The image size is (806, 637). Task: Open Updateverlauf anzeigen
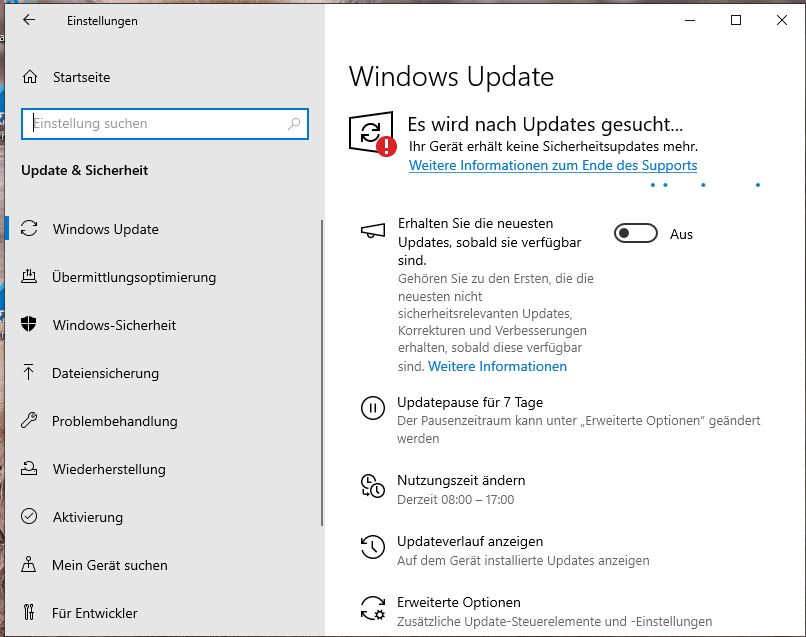[x=470, y=541]
